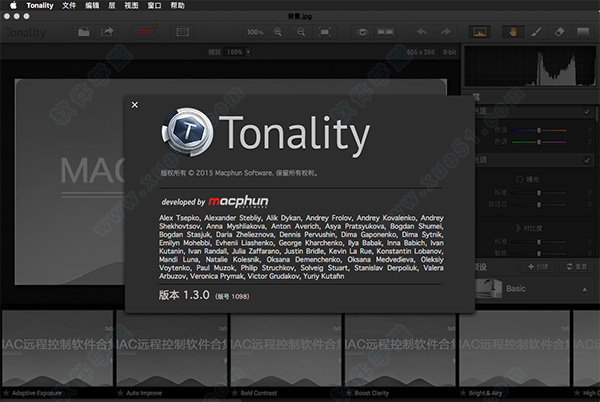Toggle the yellow histogram panel icon
This screenshot has height=402, width=600.
(479, 32)
